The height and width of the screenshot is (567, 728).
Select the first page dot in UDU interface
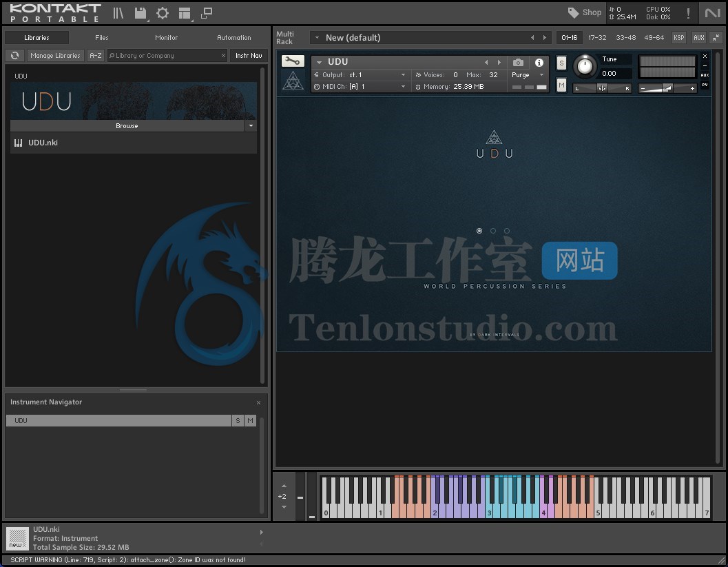(479, 231)
